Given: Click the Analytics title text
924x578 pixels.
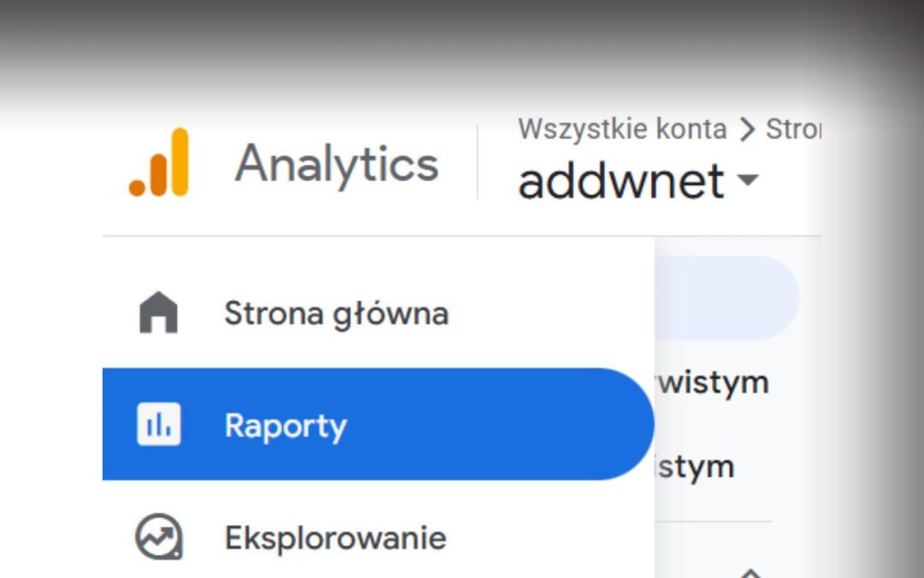Looking at the screenshot, I should click(337, 164).
